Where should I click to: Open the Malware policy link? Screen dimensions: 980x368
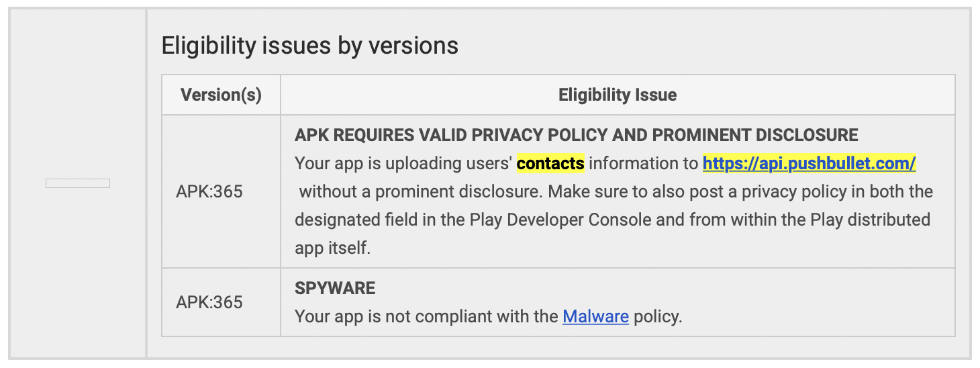[x=595, y=316]
